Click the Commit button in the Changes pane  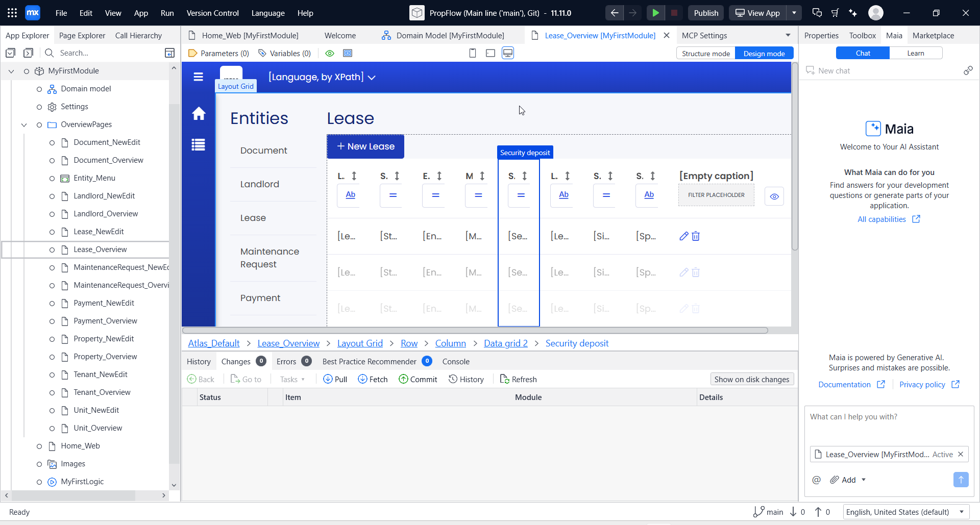(x=418, y=379)
